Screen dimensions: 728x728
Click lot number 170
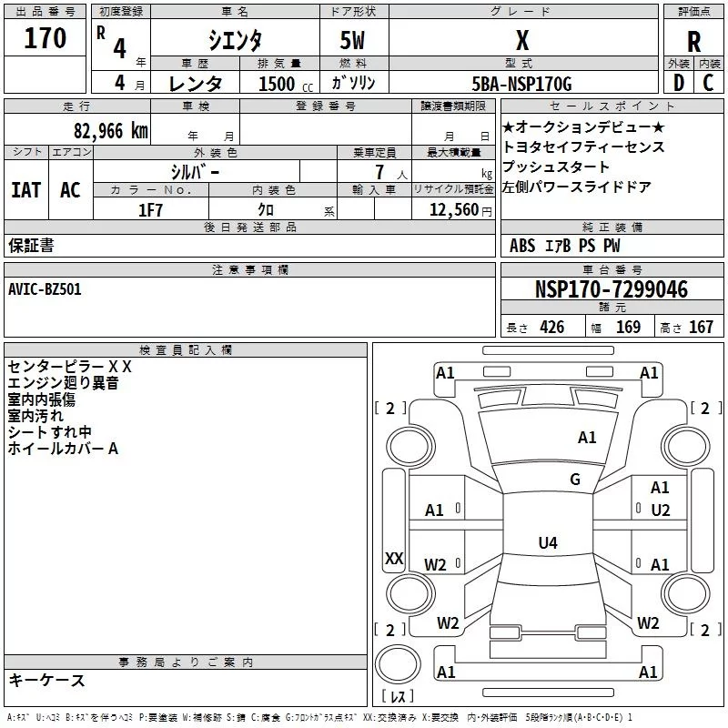point(45,38)
